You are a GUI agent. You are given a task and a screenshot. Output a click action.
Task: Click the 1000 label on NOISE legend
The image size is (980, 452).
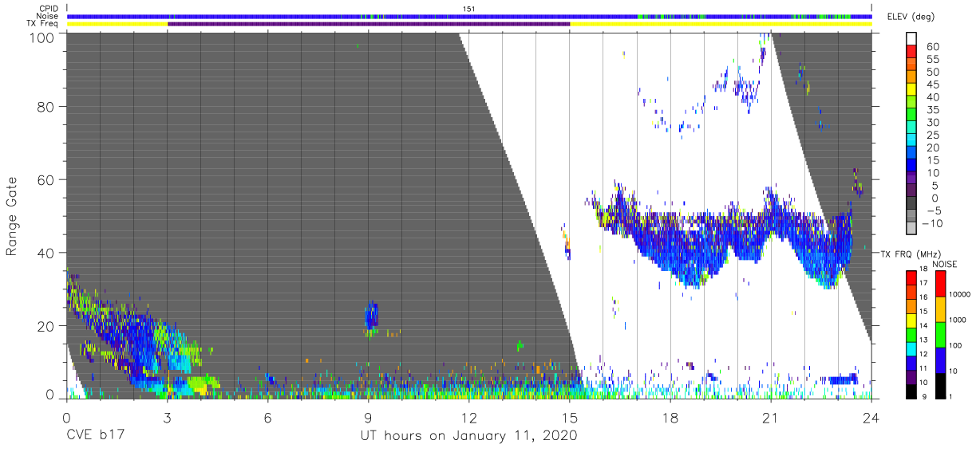[959, 320]
